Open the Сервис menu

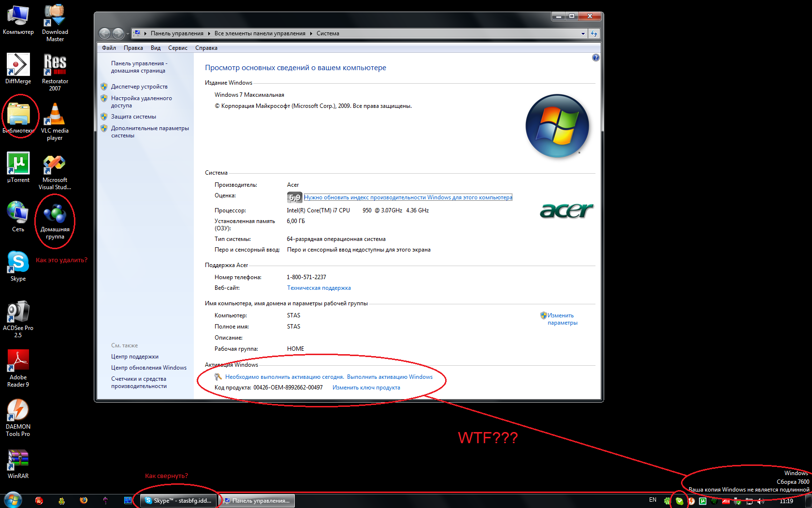(x=177, y=48)
